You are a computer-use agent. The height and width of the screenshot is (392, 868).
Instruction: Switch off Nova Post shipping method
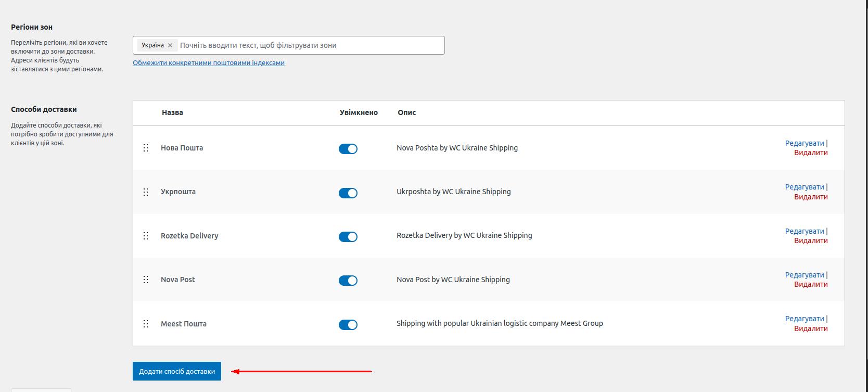click(348, 281)
